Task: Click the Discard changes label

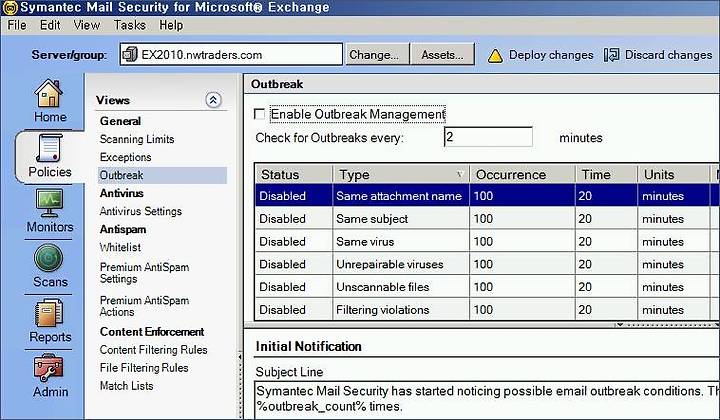Action: pos(669,55)
